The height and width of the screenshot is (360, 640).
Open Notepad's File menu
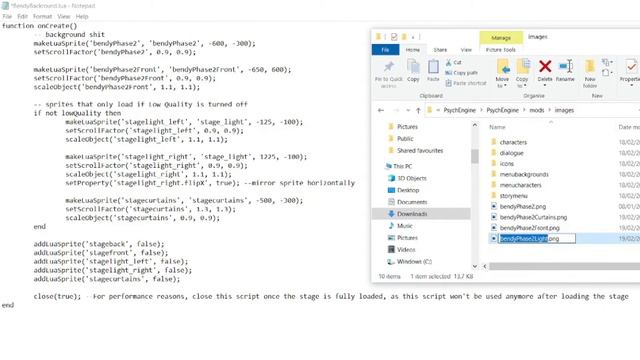(x=7, y=16)
